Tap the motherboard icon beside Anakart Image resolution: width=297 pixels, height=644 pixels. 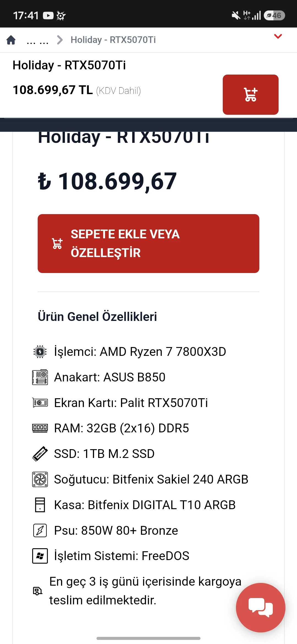[x=40, y=377]
